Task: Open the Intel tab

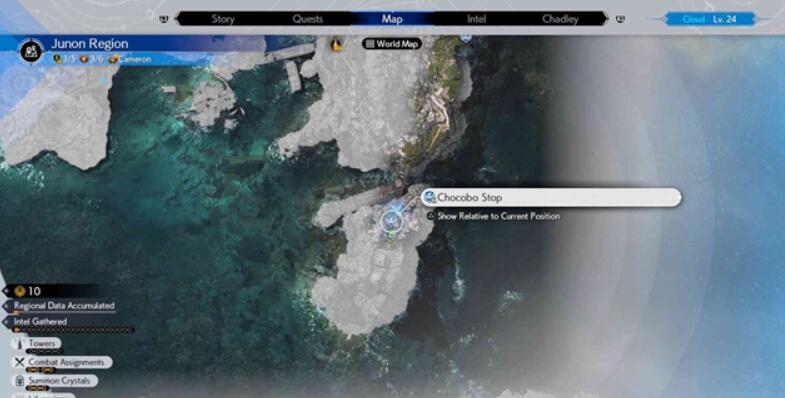Action: point(476,19)
